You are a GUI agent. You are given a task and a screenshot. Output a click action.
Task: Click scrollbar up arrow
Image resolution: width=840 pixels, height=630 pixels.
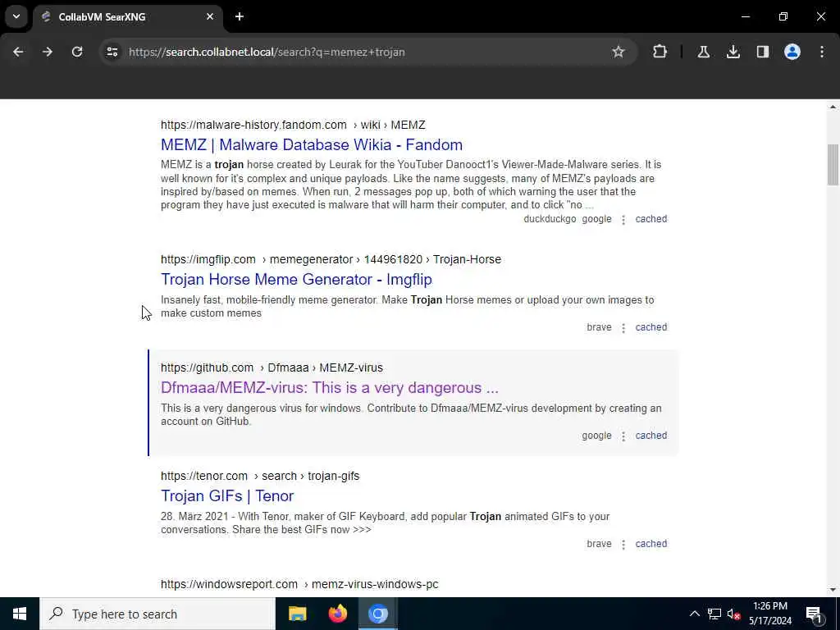[x=833, y=107]
